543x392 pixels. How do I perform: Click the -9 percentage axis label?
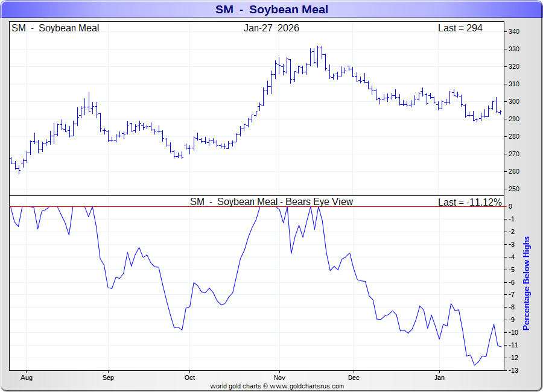tap(512, 320)
